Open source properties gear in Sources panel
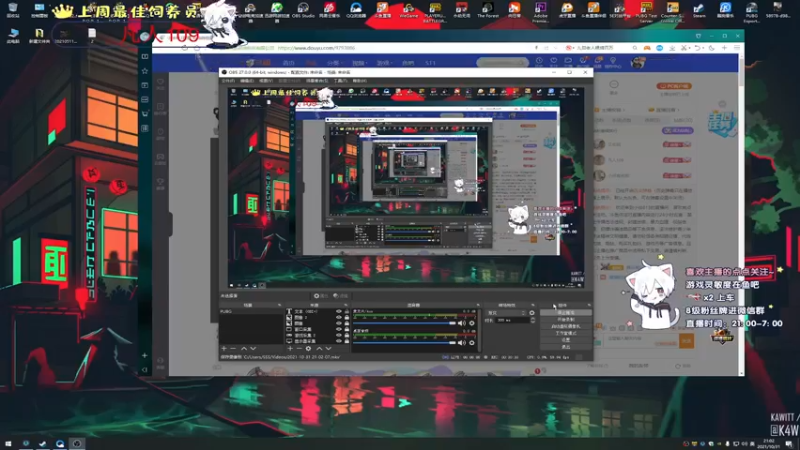 pyautogui.click(x=309, y=348)
